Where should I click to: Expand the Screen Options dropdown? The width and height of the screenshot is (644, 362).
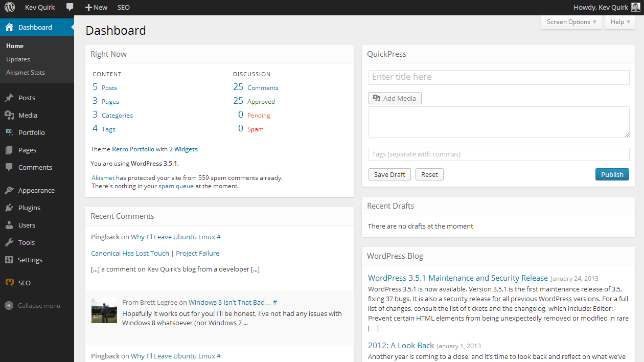click(x=571, y=22)
